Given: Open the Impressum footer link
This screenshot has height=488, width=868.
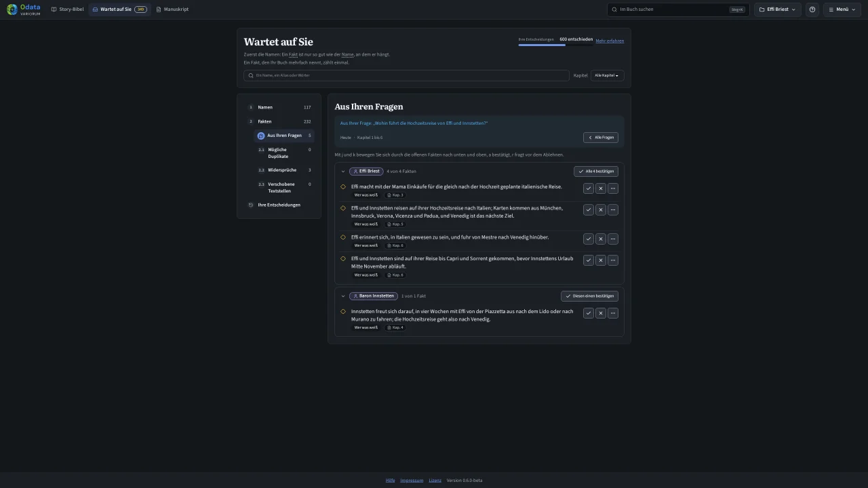Looking at the screenshot, I should [412, 481].
